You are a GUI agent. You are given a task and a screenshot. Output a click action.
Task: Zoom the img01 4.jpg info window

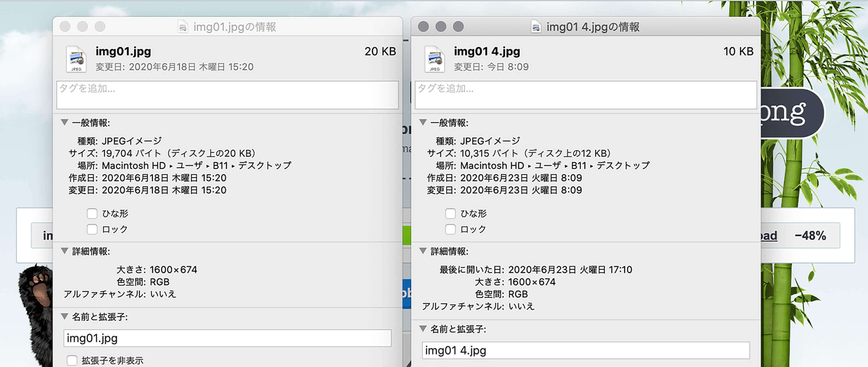(458, 26)
